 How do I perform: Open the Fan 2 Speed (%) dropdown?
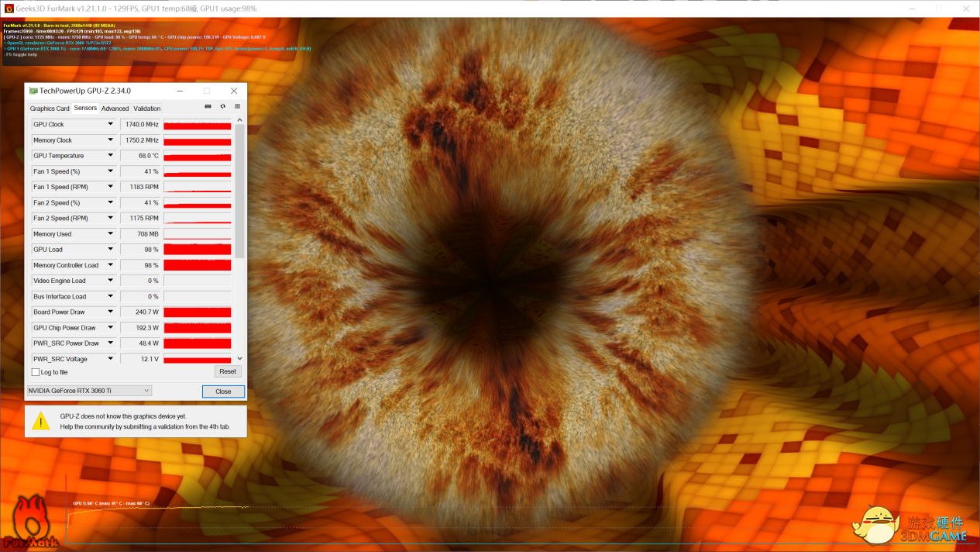tap(110, 202)
